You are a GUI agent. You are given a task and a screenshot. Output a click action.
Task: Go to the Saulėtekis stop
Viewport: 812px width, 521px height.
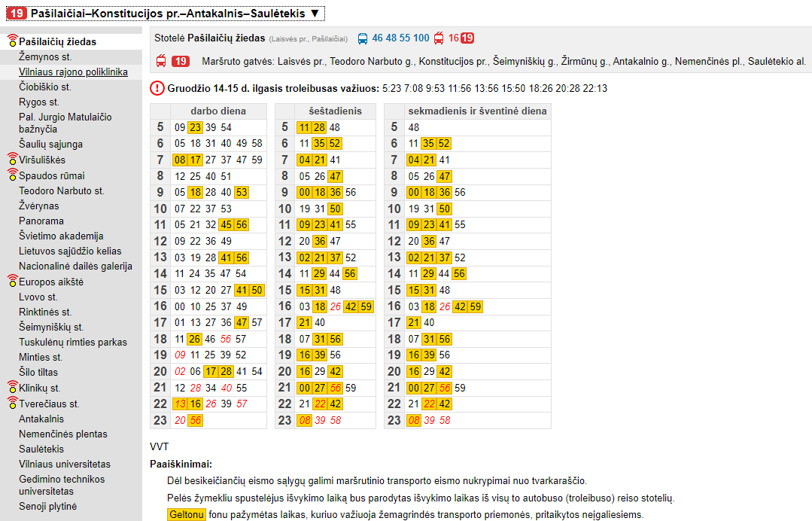pyautogui.click(x=41, y=449)
